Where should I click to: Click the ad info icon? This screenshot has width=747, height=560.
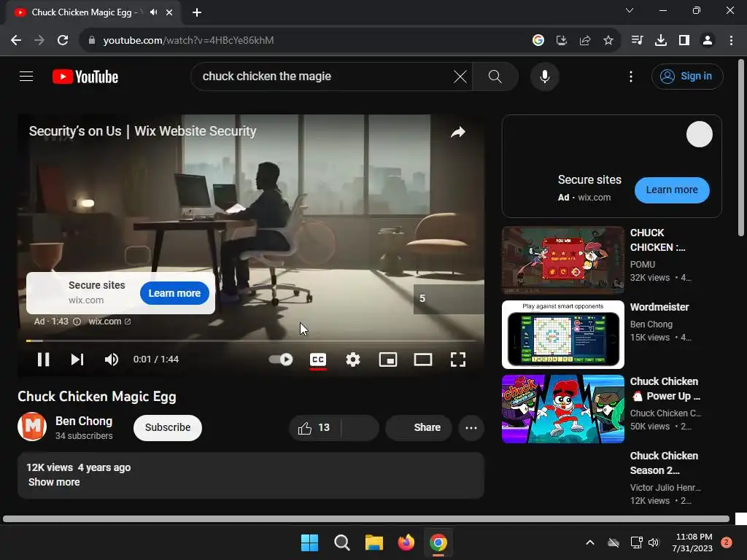[77, 322]
